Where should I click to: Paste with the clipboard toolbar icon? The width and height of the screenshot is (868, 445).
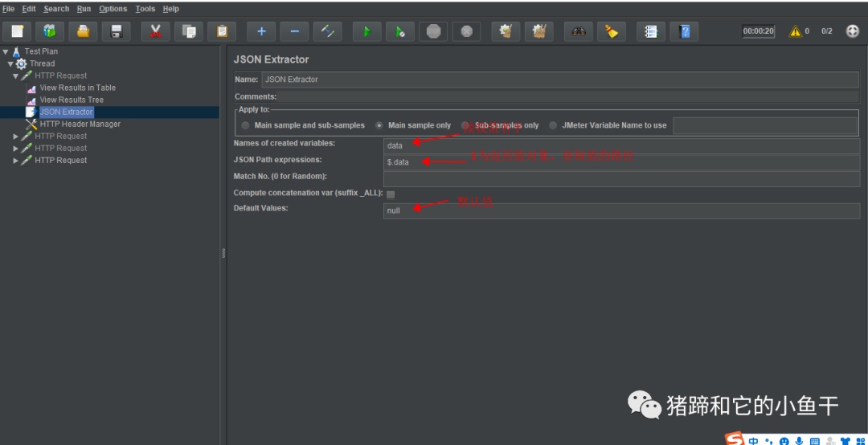tap(222, 31)
